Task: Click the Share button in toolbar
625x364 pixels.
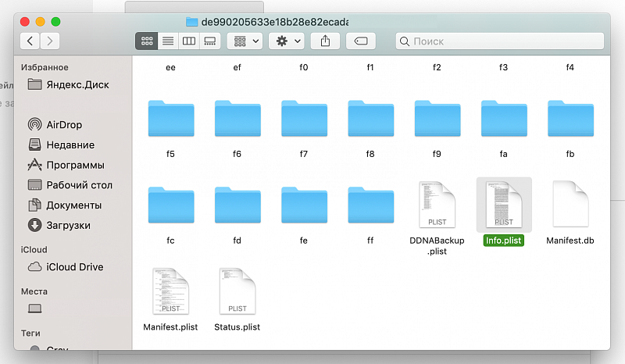Action: pos(325,41)
